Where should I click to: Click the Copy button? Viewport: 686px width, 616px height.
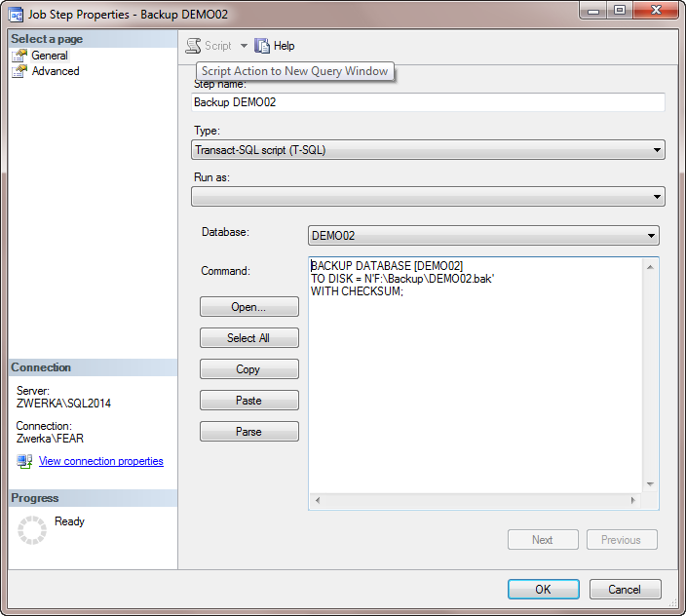[x=248, y=368]
